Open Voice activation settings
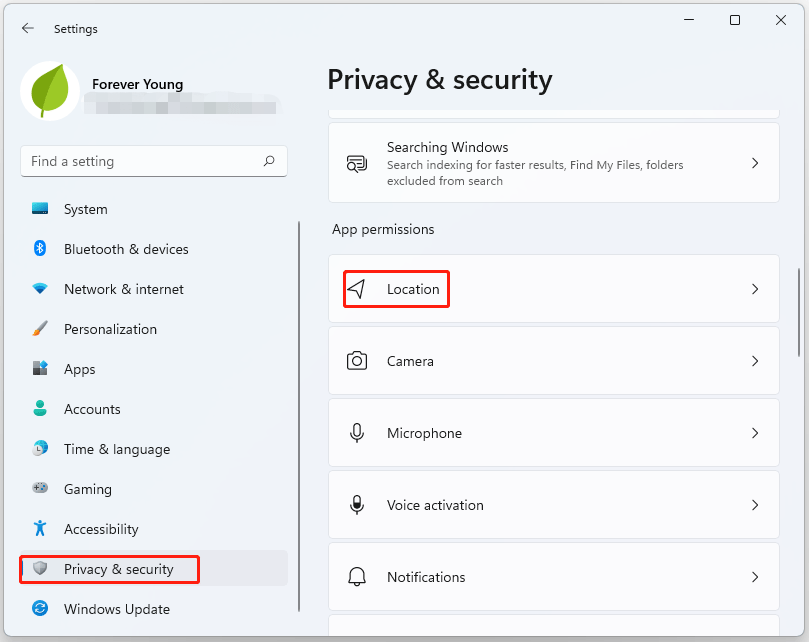809x642 pixels. point(554,505)
